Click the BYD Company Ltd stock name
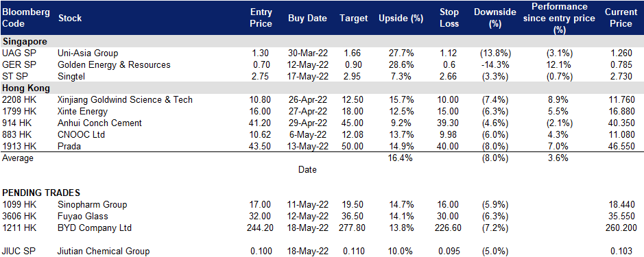Image resolution: width=644 pixels, height=257 pixels. [95, 228]
